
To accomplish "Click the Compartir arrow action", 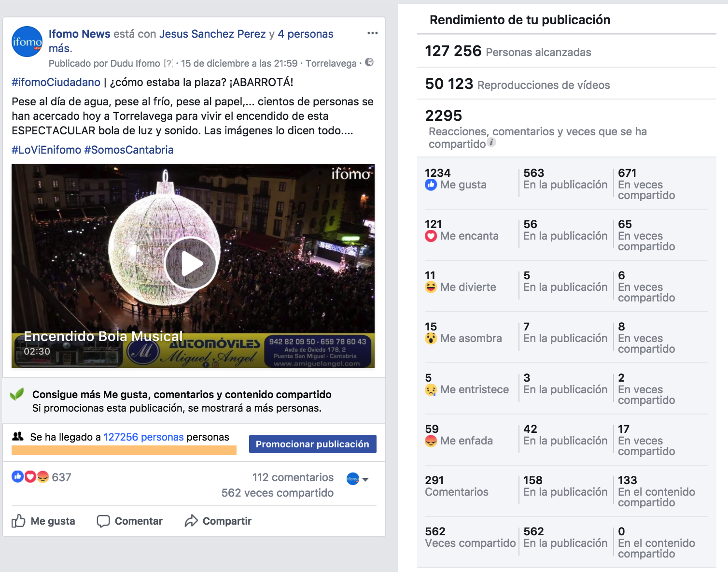I will pyautogui.click(x=218, y=521).
